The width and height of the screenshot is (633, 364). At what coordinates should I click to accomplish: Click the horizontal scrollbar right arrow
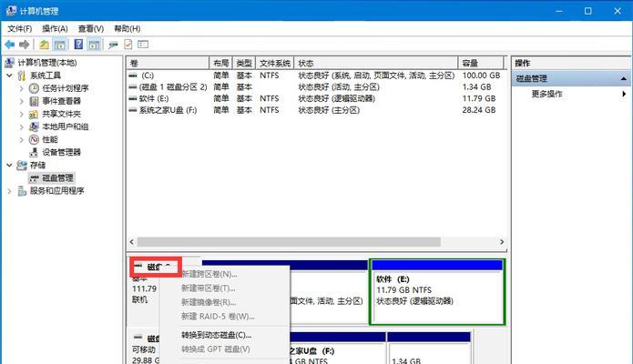(502, 242)
